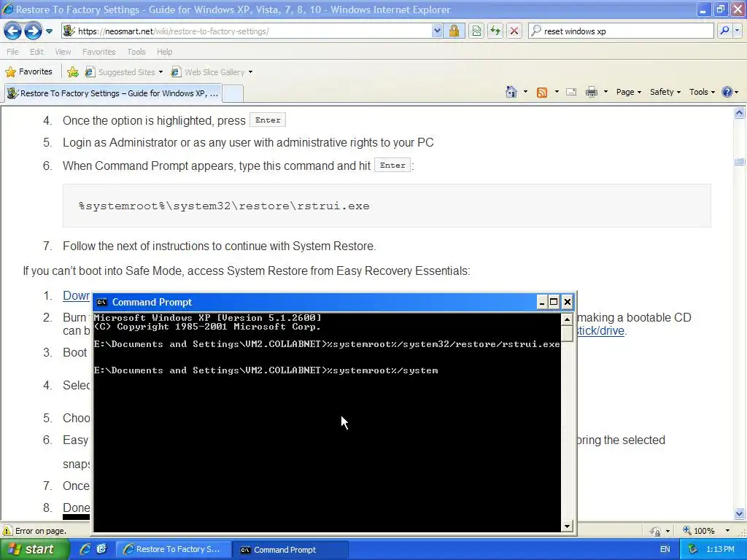Click the Command Prompt scrollbar thumb
This screenshot has width=747, height=560.
point(567,333)
